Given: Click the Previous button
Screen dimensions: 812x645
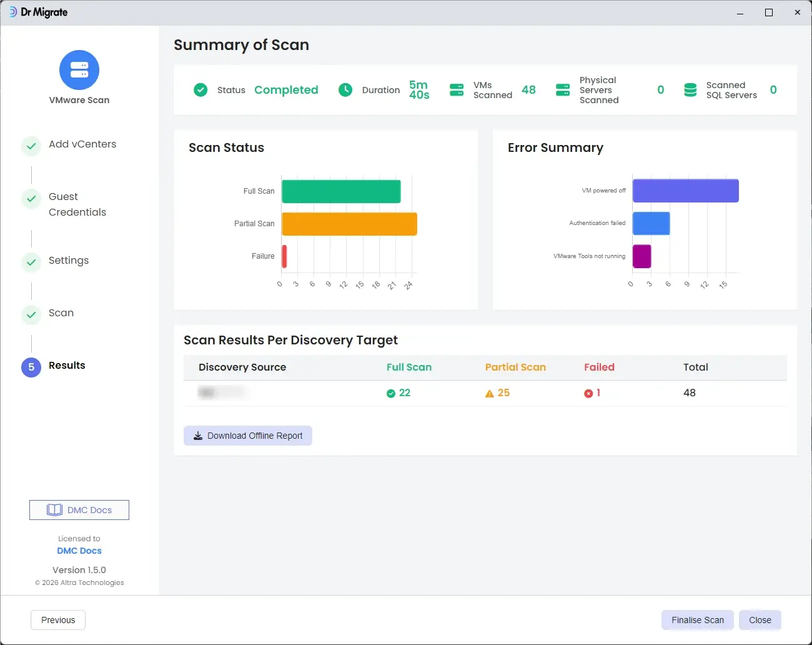Looking at the screenshot, I should pos(58,620).
